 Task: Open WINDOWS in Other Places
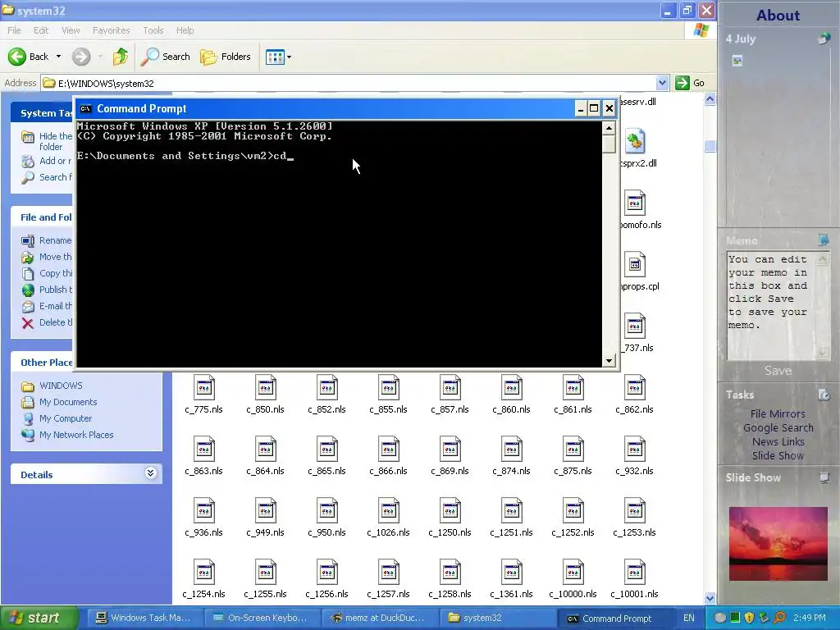coord(61,386)
